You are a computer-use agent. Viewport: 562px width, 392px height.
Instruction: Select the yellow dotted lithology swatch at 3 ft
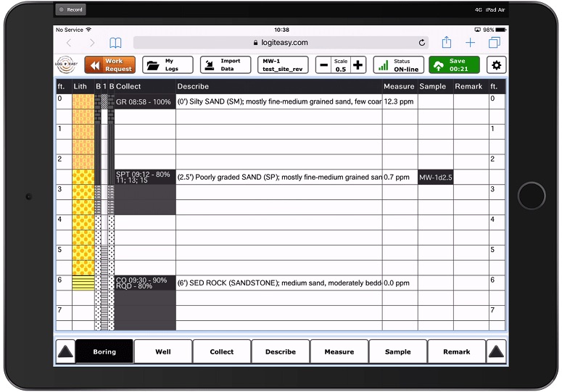(83, 192)
